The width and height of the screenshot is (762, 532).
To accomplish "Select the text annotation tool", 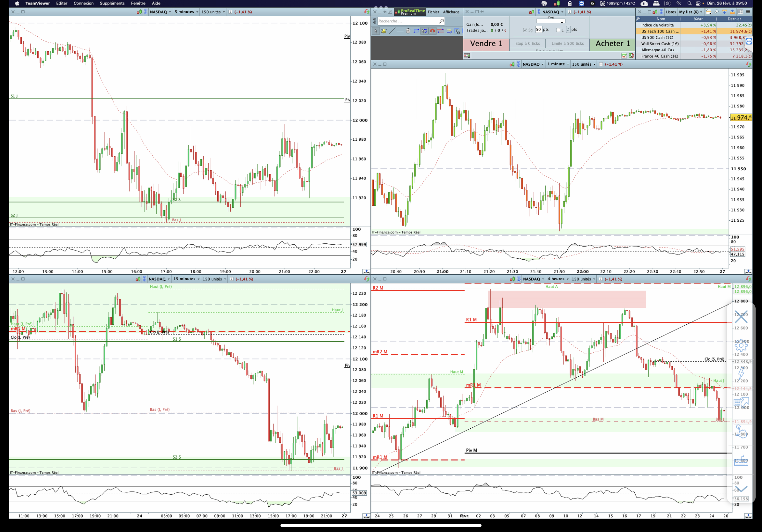I will [457, 32].
